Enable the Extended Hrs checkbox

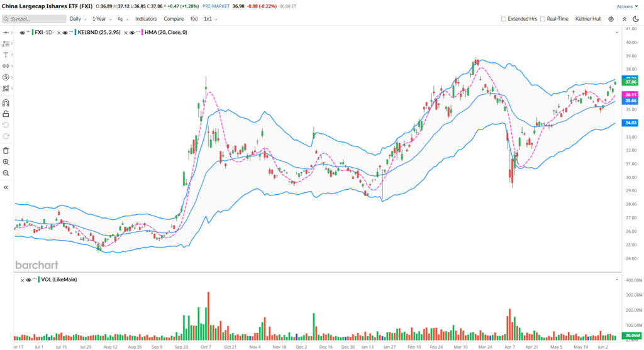click(x=504, y=19)
